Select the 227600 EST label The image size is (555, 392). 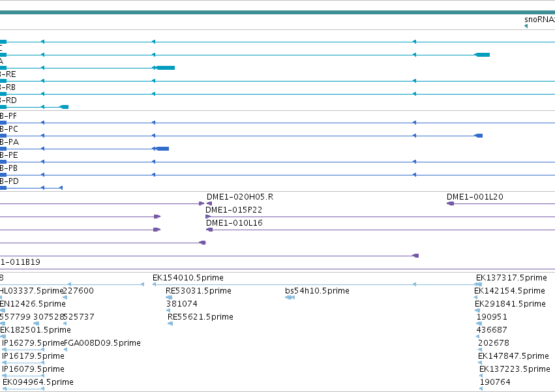click(x=78, y=291)
